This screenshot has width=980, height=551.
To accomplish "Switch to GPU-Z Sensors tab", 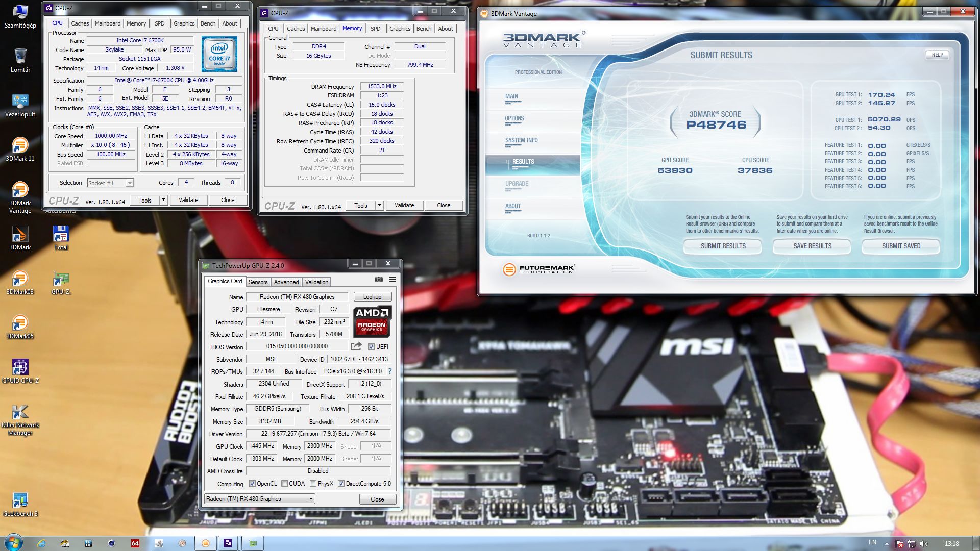I will click(258, 282).
